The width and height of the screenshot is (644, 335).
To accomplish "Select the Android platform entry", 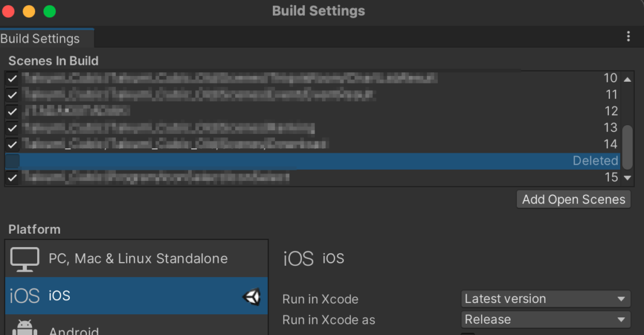I will coord(136,325).
